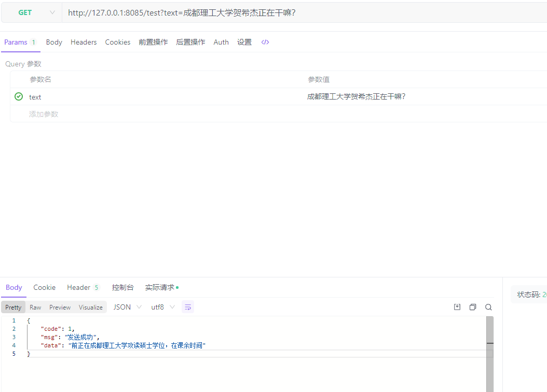The image size is (547, 392).
Task: Copy the response body icon
Action: (473, 307)
